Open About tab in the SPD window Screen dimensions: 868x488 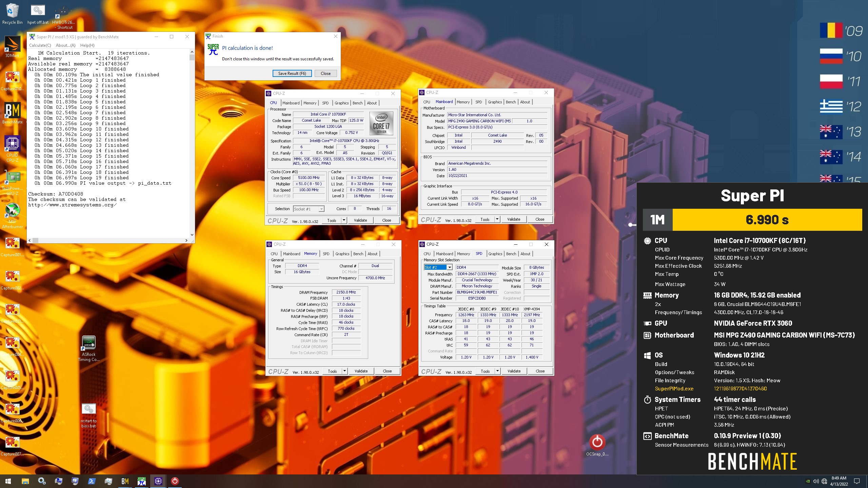(525, 254)
